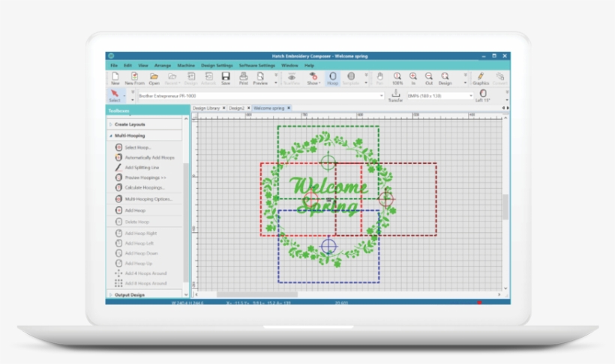Toggle the Hoop display button

click(x=332, y=78)
